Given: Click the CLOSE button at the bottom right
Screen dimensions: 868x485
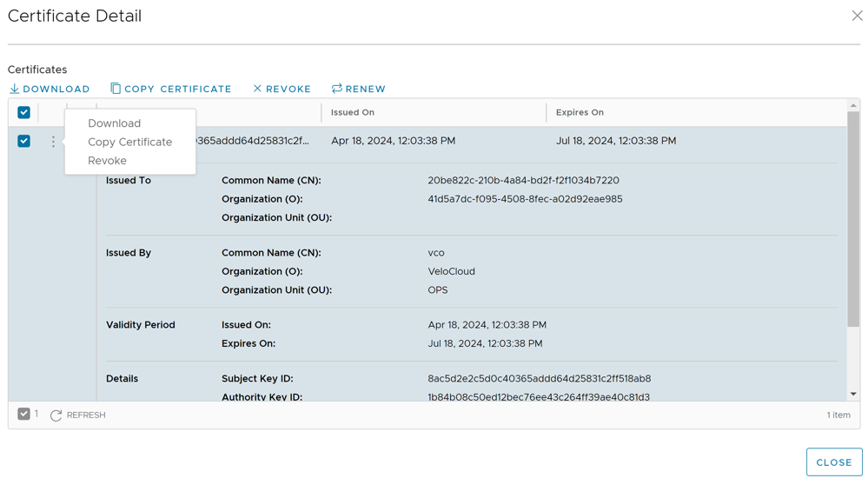Looking at the screenshot, I should (833, 462).
